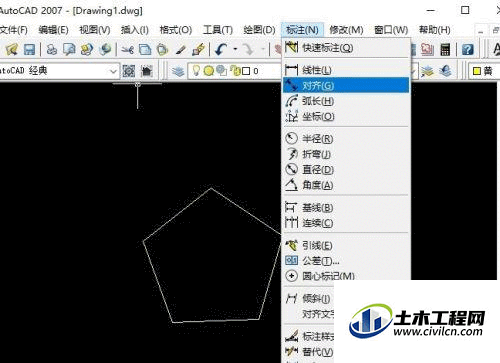This screenshot has width=500, height=363.
Task: Click the Block Editor icon
Action: click(x=198, y=49)
